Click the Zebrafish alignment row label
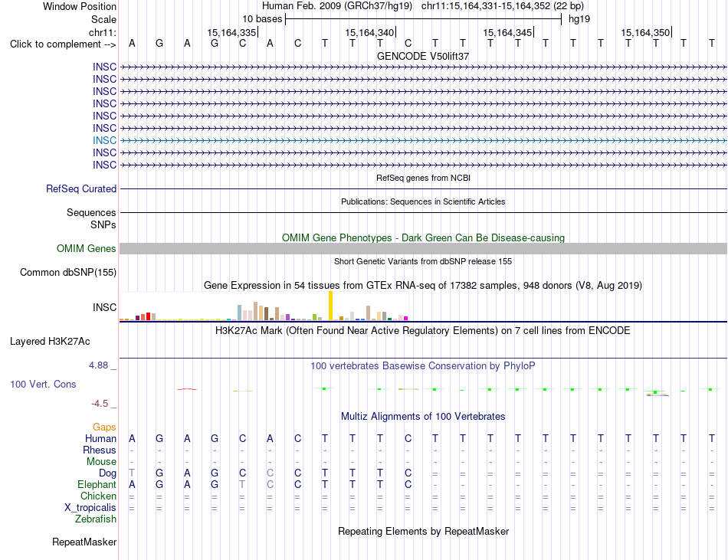The width and height of the screenshot is (728, 560). [96, 519]
